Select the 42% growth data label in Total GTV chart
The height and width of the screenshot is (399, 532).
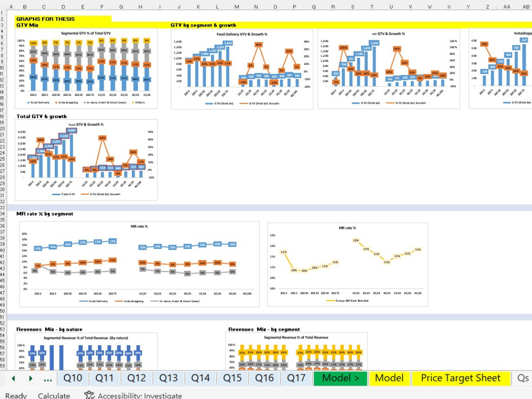[x=102, y=138]
